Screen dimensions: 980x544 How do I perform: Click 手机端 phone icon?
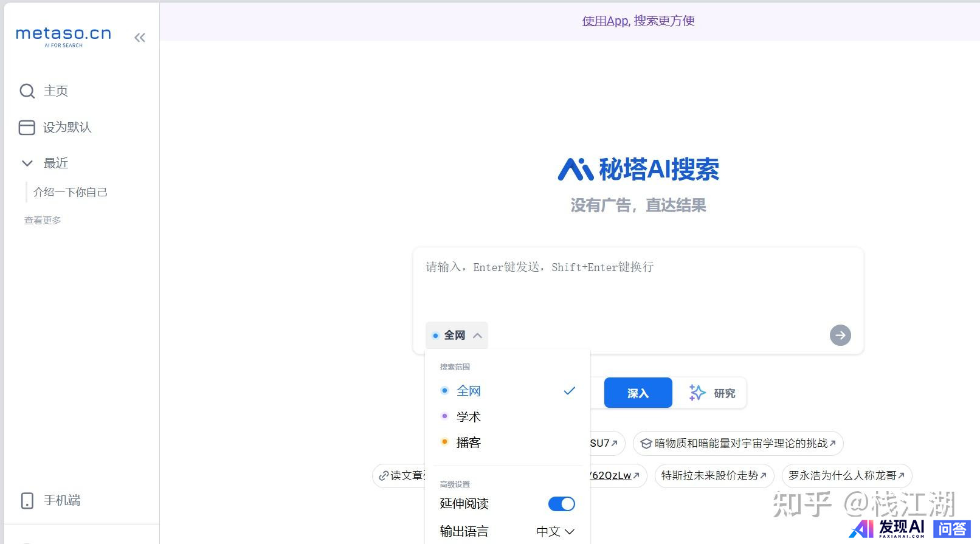pyautogui.click(x=27, y=500)
